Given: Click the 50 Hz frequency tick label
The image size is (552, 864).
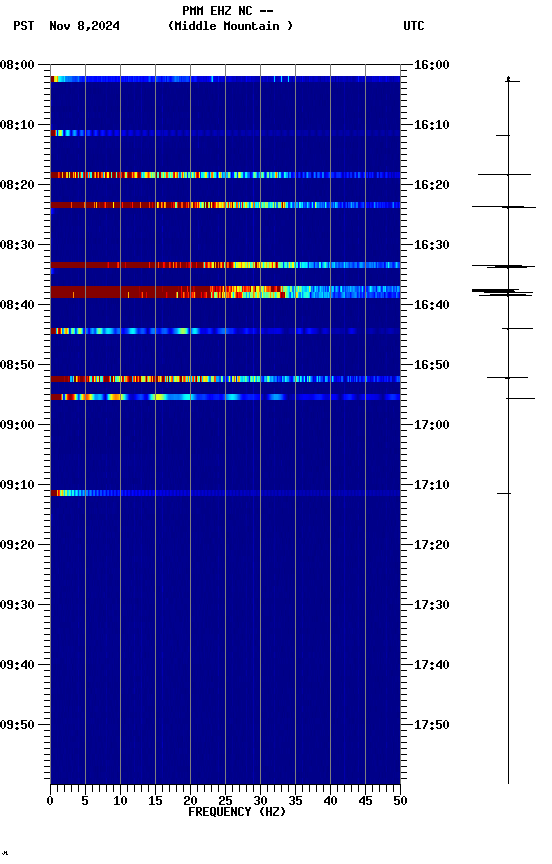Looking at the screenshot, I should [x=400, y=801].
